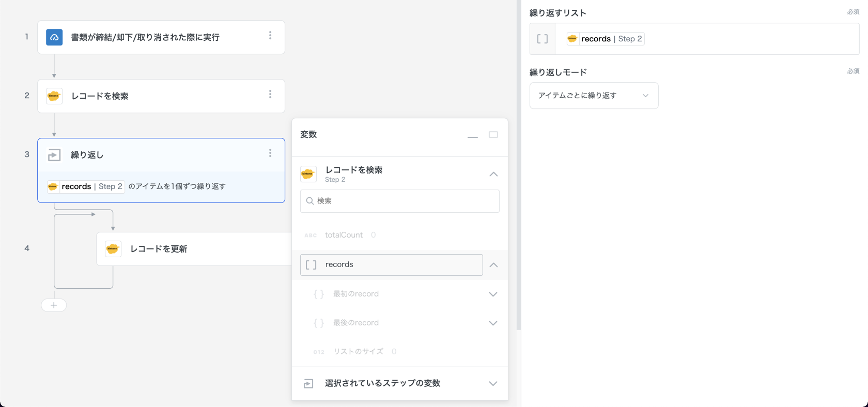The width and height of the screenshot is (868, 407).
Task: Expand the 最初のrecord item
Action: (x=493, y=294)
